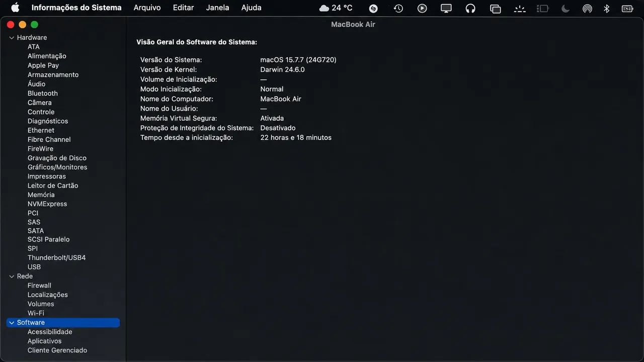This screenshot has height=362, width=644.
Task: Select Aplicativos under Software
Action: [44, 341]
